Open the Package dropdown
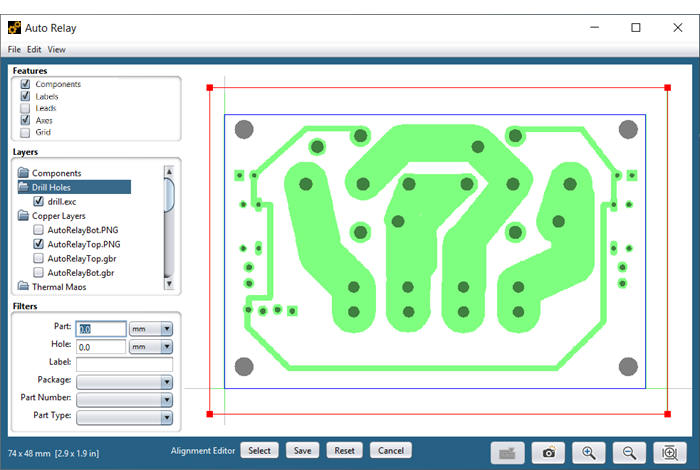The height and width of the screenshot is (470, 700). pyautogui.click(x=125, y=382)
